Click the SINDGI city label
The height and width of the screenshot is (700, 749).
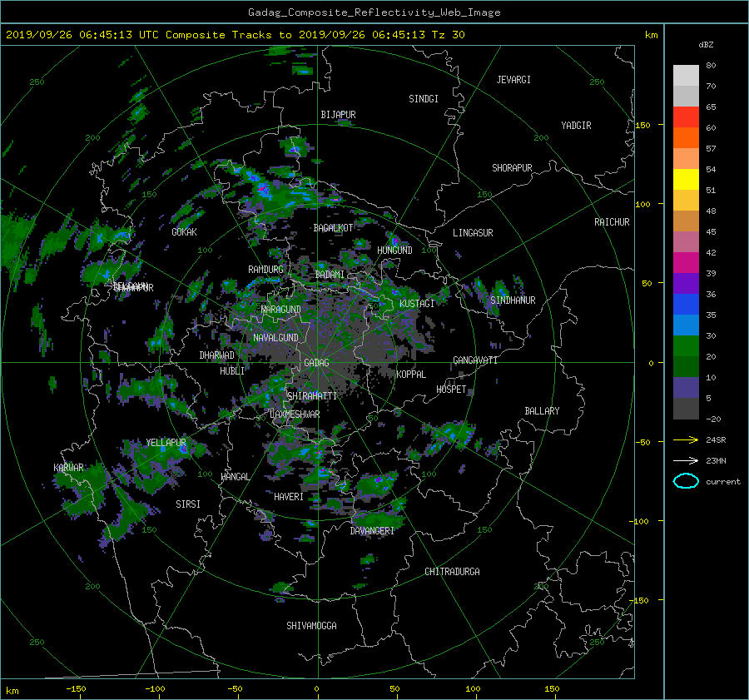[424, 99]
